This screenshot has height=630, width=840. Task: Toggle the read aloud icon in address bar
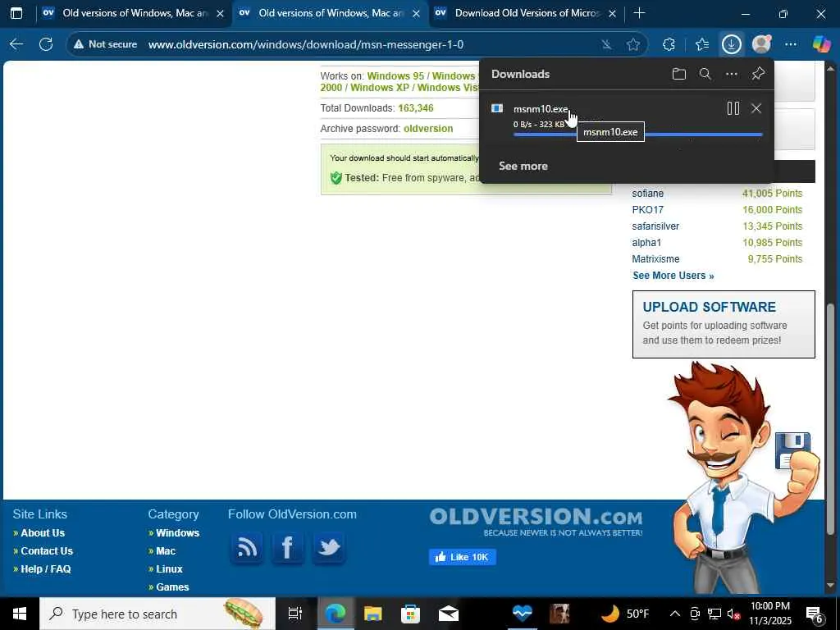(606, 44)
